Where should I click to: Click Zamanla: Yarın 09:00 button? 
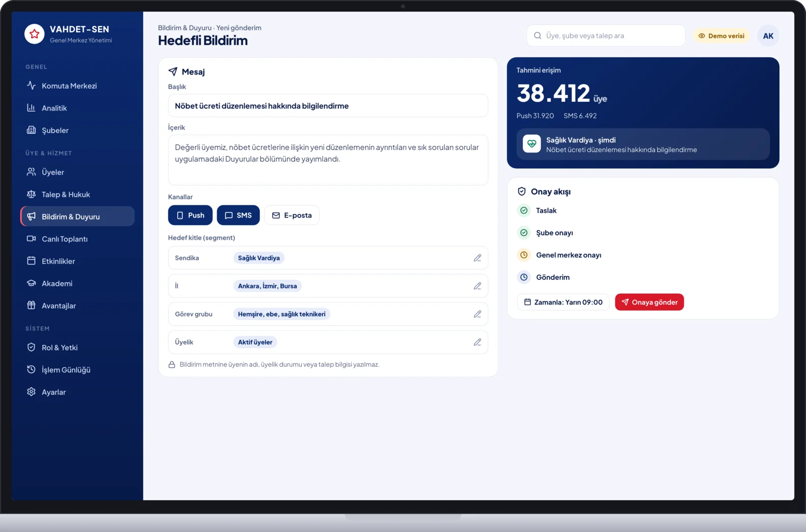tap(563, 302)
